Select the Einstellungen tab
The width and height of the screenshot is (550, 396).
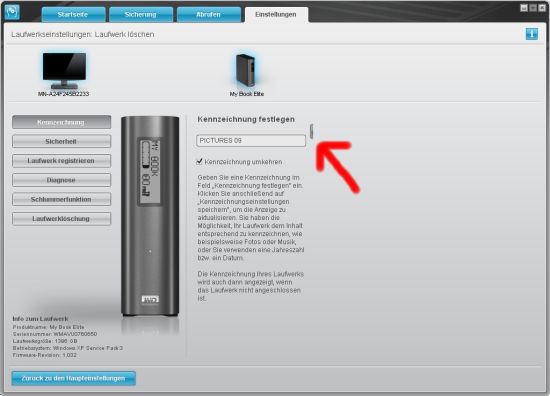coord(276,15)
